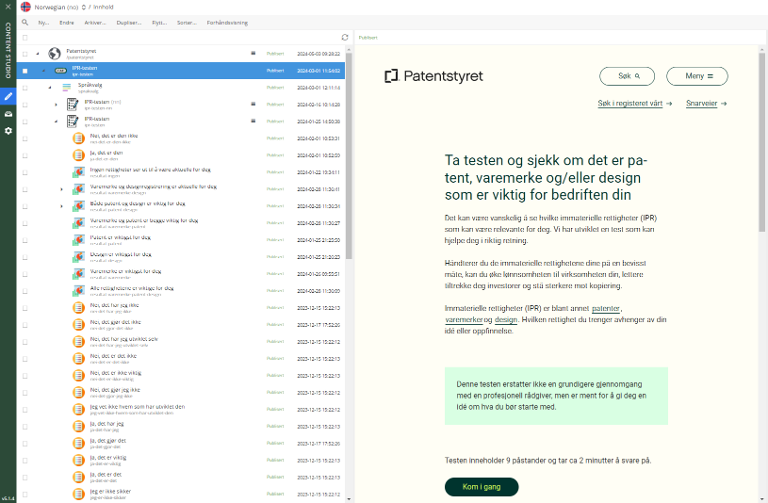This screenshot has height=503, width=768.
Task: Click the chart icon of 'Design er viktigst for deg'
Action: (x=78, y=257)
